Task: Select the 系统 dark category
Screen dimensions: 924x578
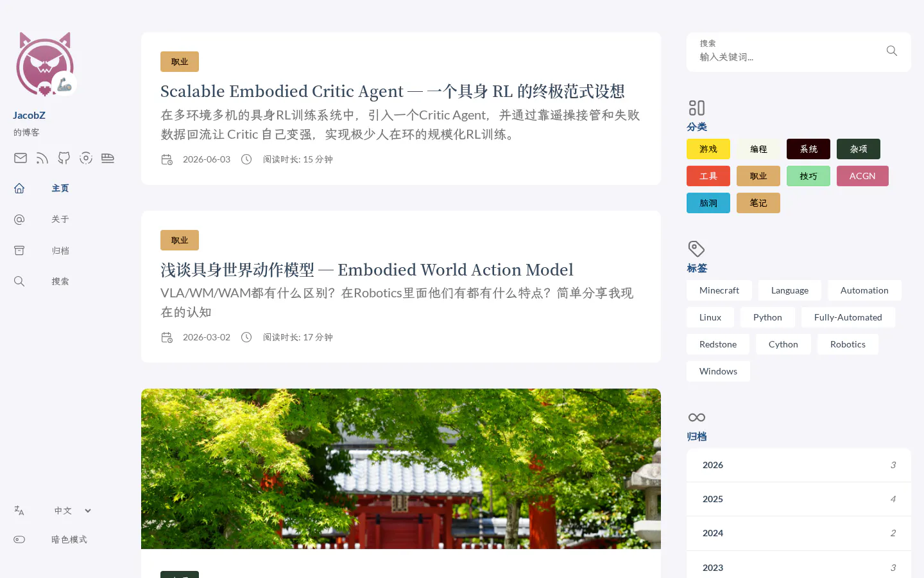Action: tap(809, 149)
